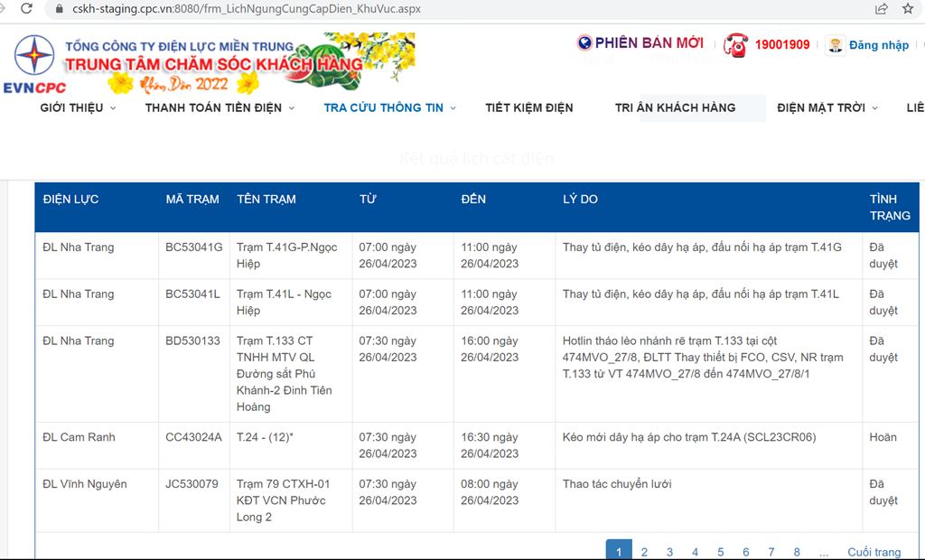Bookmark this page with the star icon
Image resolution: width=925 pixels, height=560 pixels.
click(x=908, y=9)
